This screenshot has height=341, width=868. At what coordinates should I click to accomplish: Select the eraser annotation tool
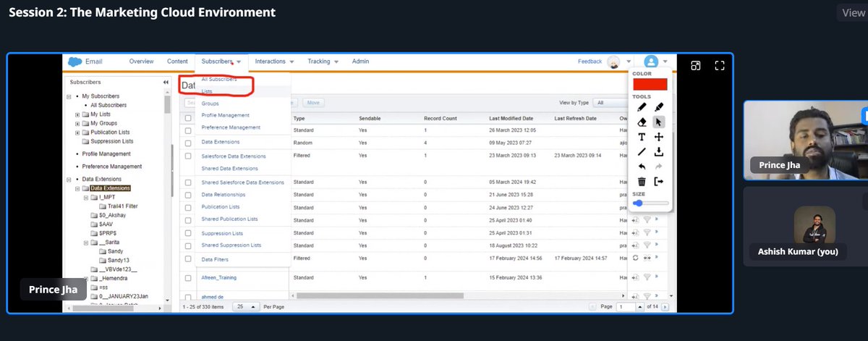[642, 122]
